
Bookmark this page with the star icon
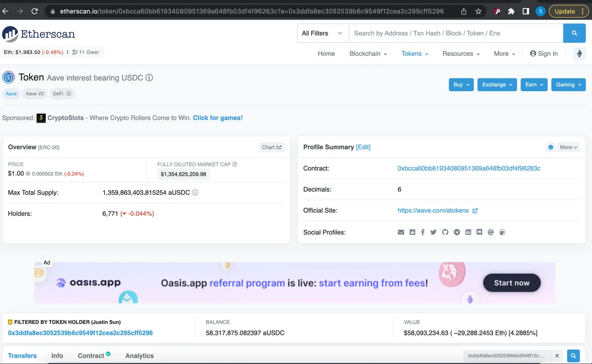click(x=479, y=11)
